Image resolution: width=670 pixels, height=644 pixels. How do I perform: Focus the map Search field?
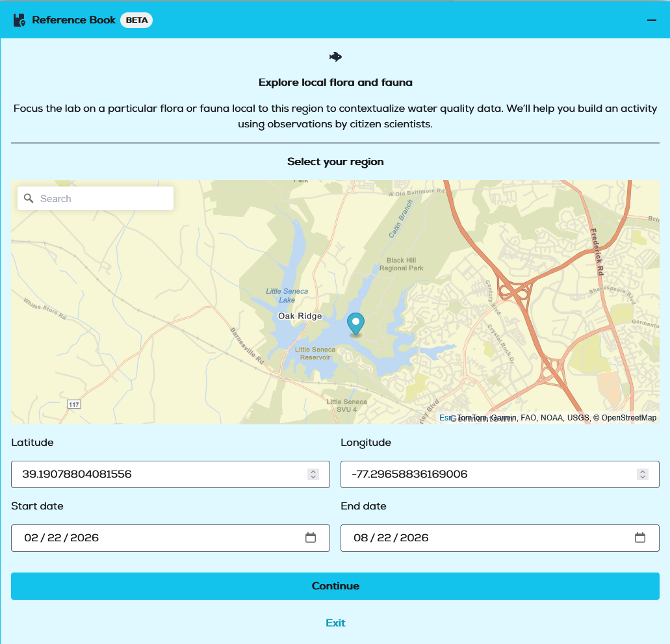pos(104,199)
